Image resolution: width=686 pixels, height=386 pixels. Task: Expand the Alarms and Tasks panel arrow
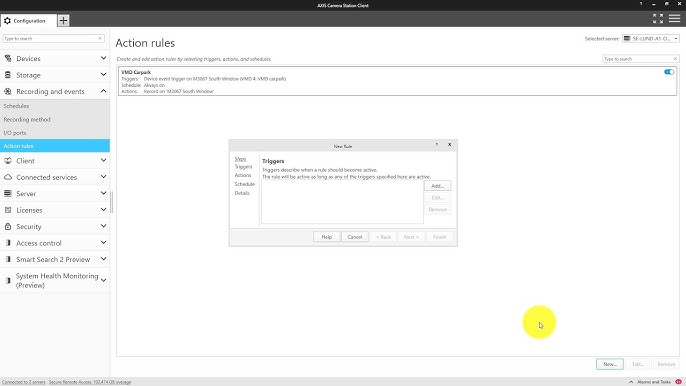coord(631,382)
